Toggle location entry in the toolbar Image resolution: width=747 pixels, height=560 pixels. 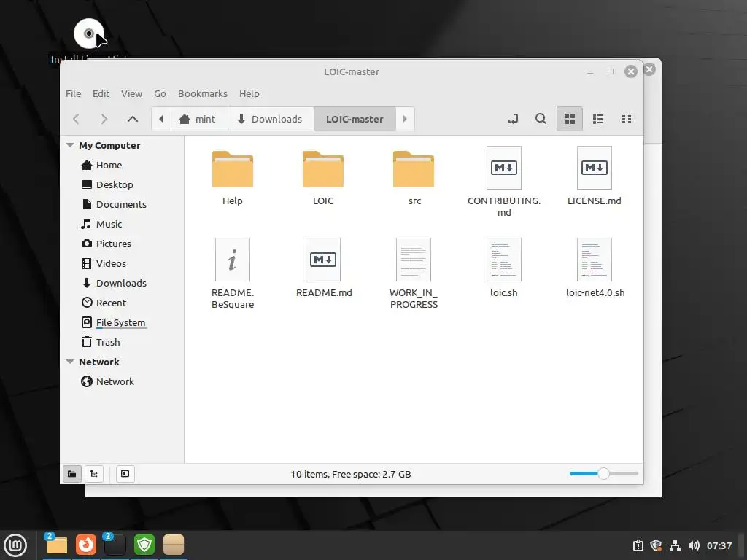click(513, 119)
